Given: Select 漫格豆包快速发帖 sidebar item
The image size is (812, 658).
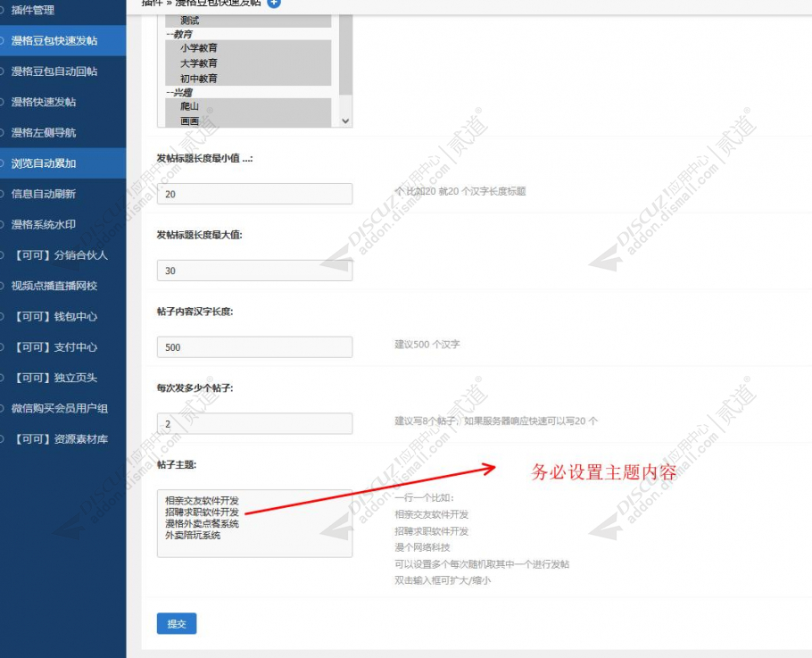Looking at the screenshot, I should (x=62, y=40).
